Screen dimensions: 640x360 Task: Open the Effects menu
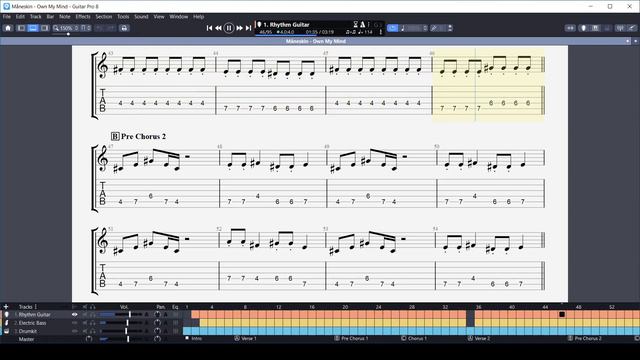pos(83,17)
